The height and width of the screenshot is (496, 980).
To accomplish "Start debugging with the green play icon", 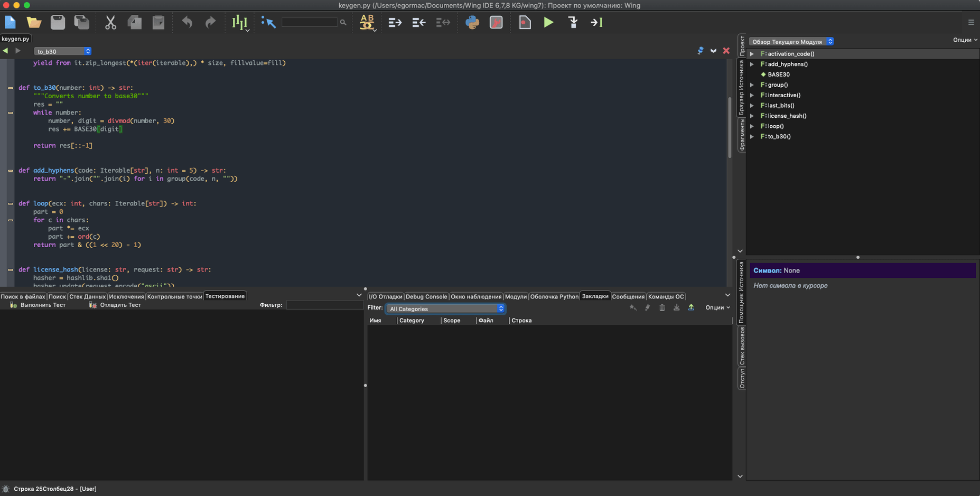I will tap(549, 22).
